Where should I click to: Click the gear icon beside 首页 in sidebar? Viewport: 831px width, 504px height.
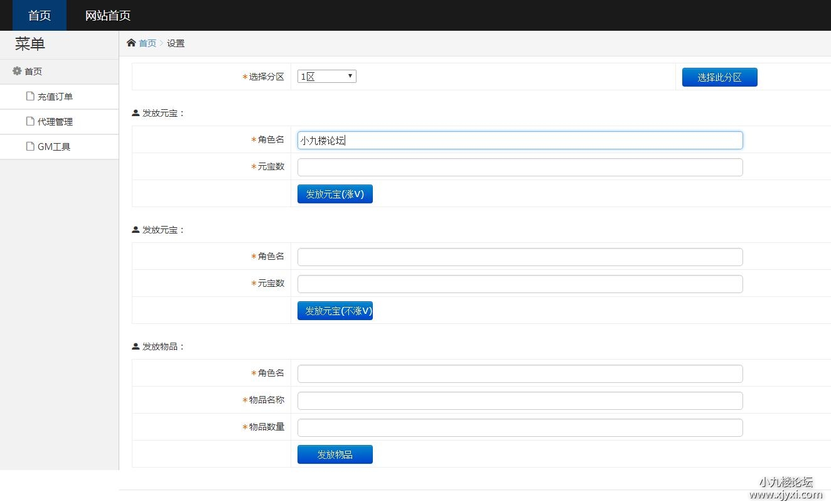(x=17, y=71)
